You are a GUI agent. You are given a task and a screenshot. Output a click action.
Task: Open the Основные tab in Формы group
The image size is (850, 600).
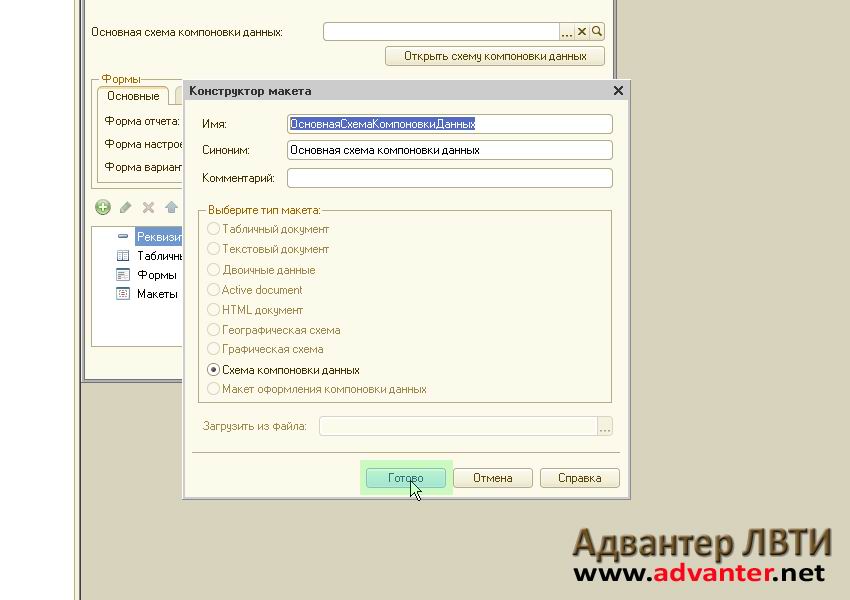(x=133, y=96)
